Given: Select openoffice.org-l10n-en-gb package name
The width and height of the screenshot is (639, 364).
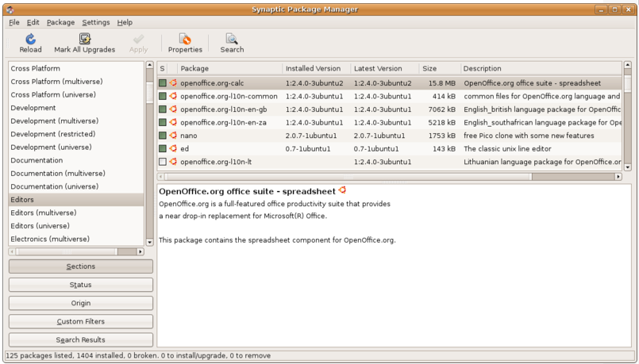Looking at the screenshot, I should [x=223, y=109].
